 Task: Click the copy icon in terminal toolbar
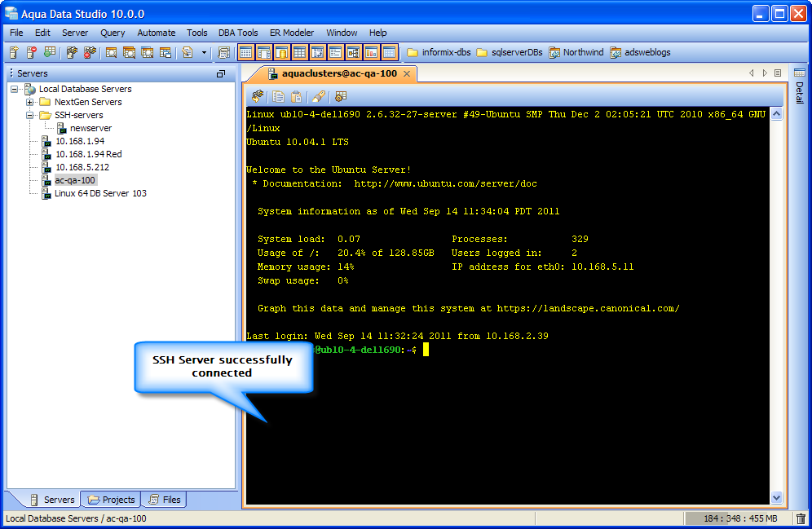[x=279, y=96]
